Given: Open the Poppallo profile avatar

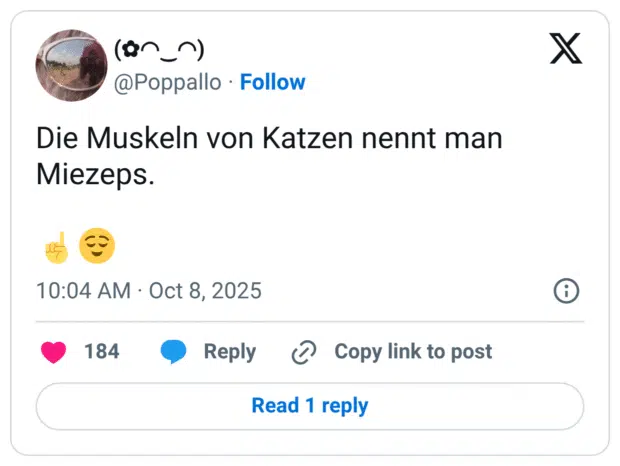Looking at the screenshot, I should tap(71, 65).
